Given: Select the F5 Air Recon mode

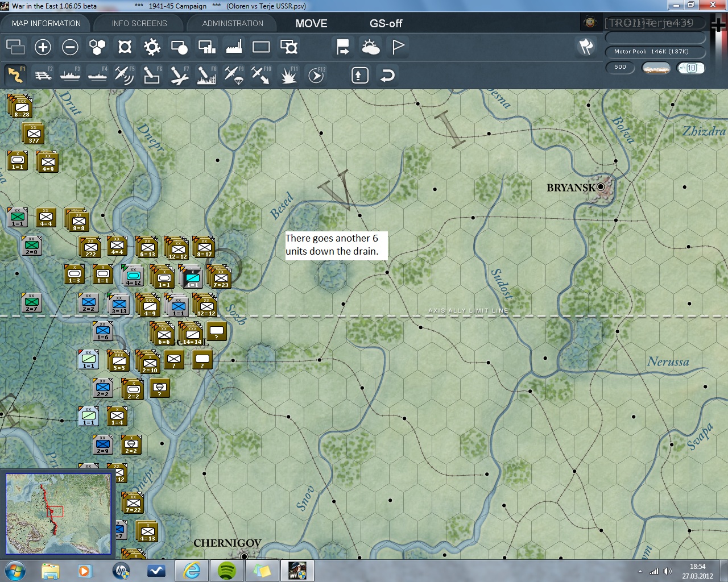Looking at the screenshot, I should (x=125, y=75).
